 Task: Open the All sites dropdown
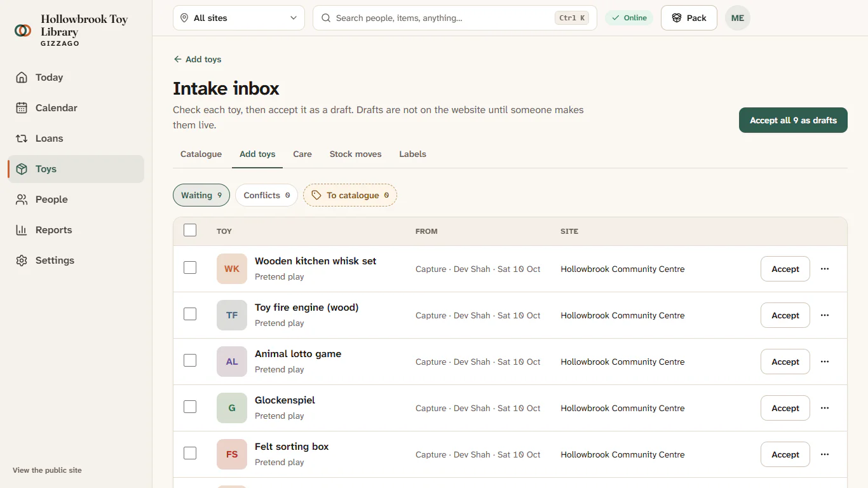click(239, 18)
